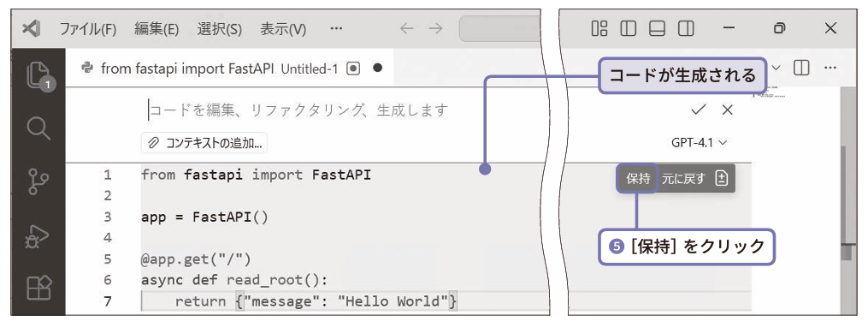Toggle the bottom panel

[x=657, y=28]
